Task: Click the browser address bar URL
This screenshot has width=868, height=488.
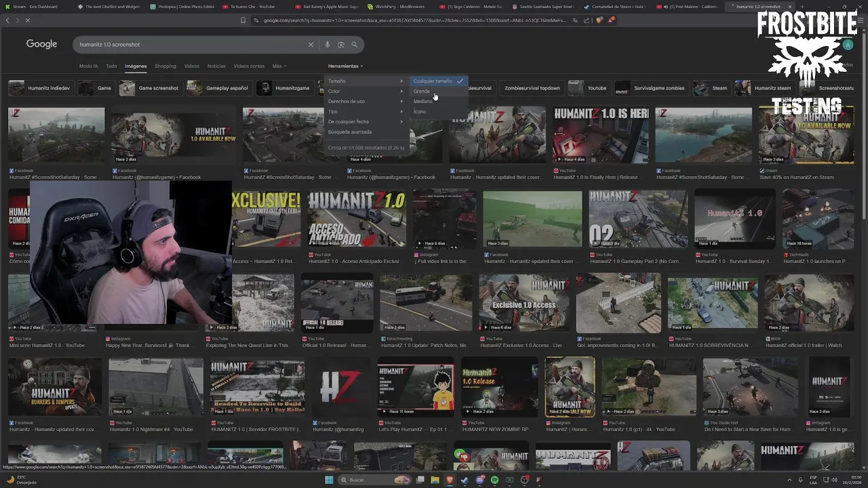Action: (414, 20)
